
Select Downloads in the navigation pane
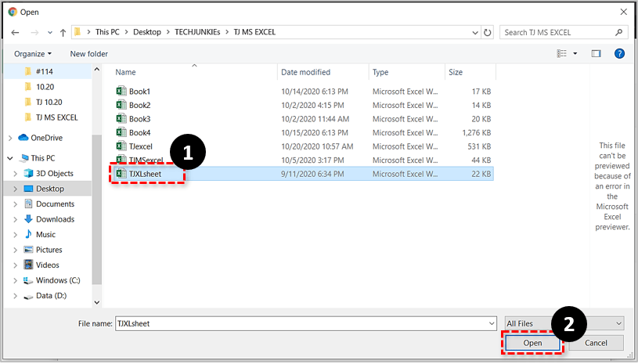(55, 219)
